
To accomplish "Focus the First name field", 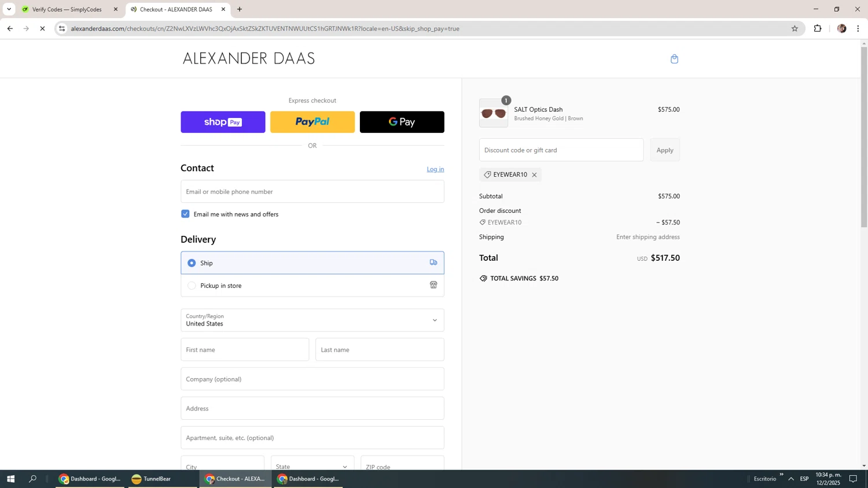I will click(245, 350).
